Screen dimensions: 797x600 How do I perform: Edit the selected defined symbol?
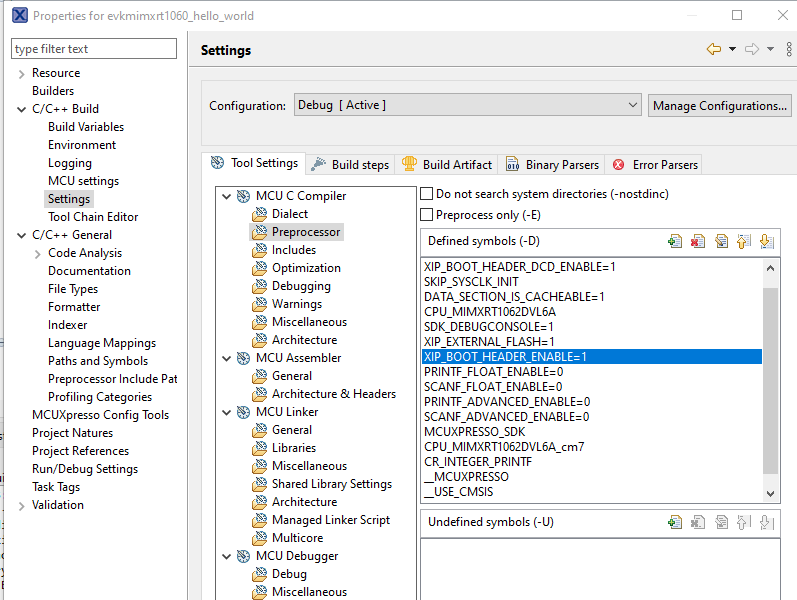click(720, 241)
